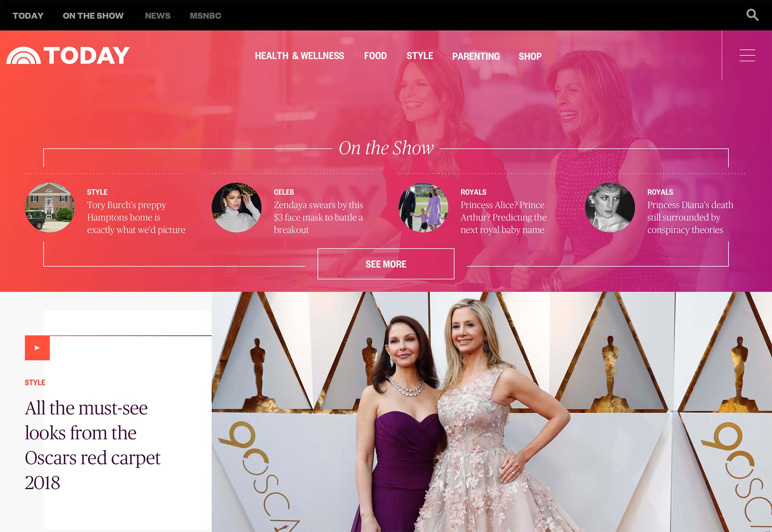Switch to the NEWS tab
The height and width of the screenshot is (532, 772).
tap(157, 15)
